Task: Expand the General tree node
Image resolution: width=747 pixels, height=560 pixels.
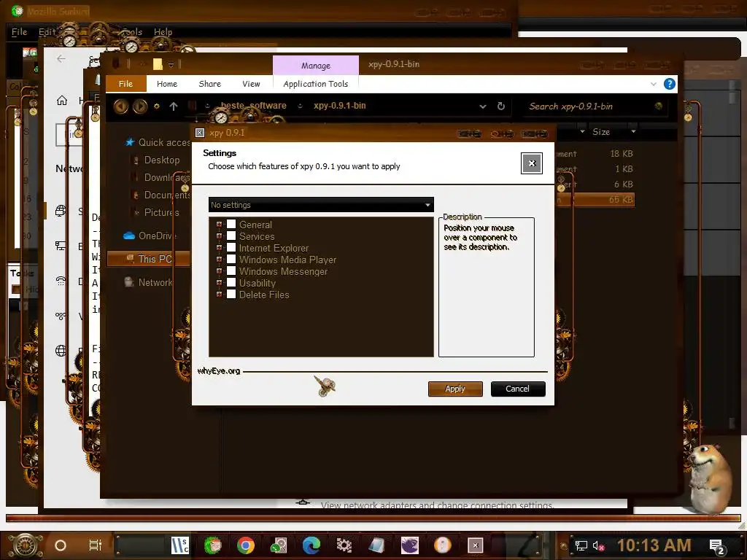Action: coord(219,225)
